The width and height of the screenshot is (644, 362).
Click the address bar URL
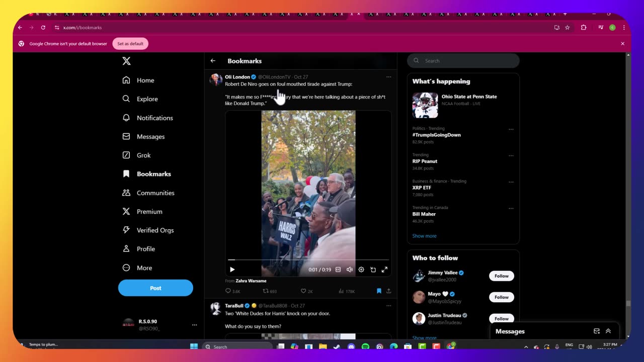[83, 28]
